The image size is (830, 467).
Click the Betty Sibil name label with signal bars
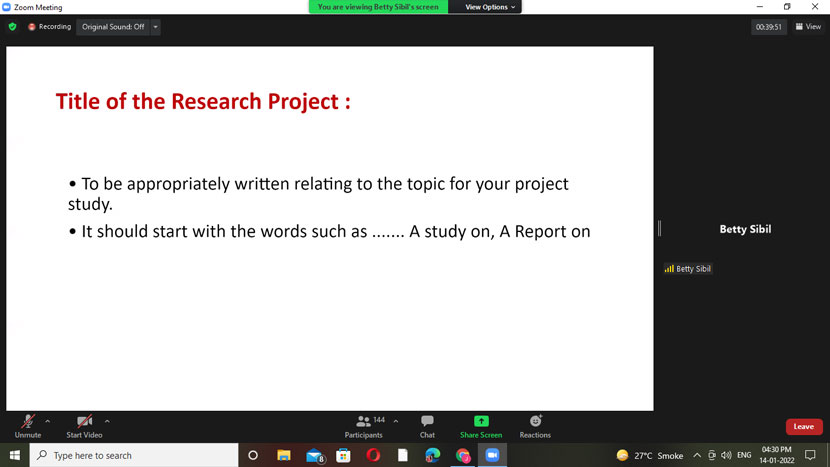click(688, 269)
